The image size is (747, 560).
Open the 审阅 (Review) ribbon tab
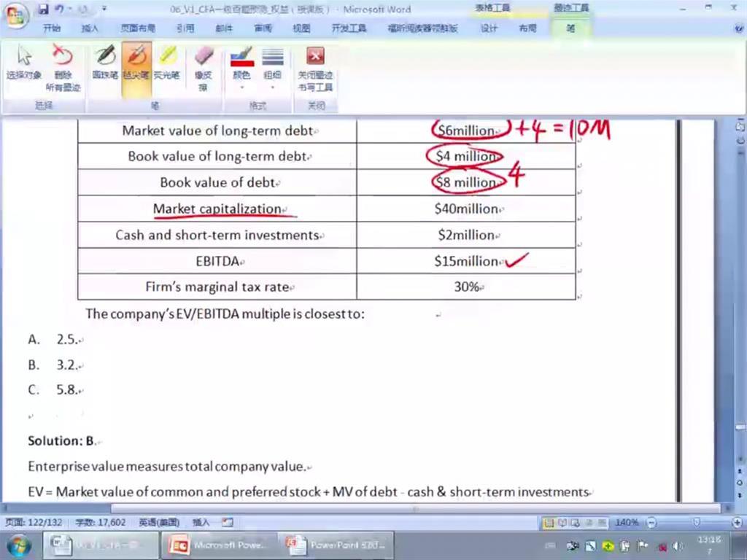point(263,28)
